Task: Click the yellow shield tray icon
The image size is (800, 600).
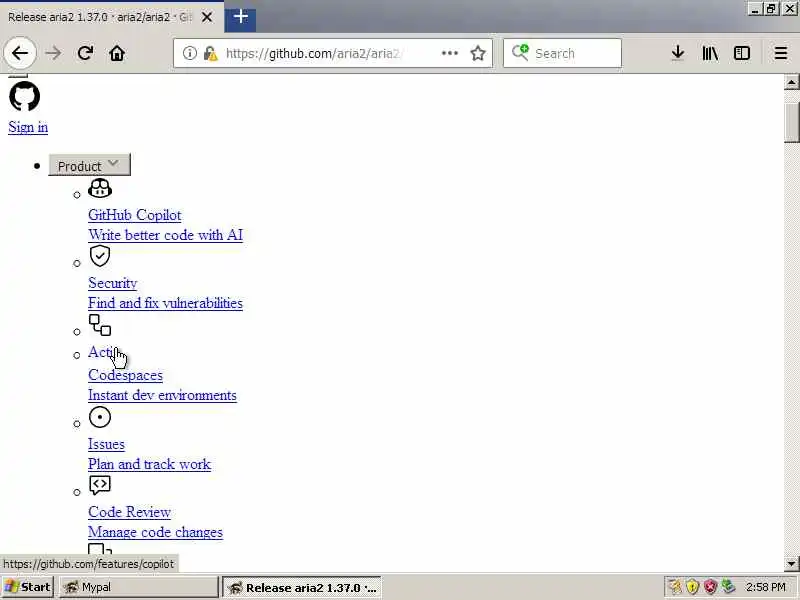Action: click(692, 587)
